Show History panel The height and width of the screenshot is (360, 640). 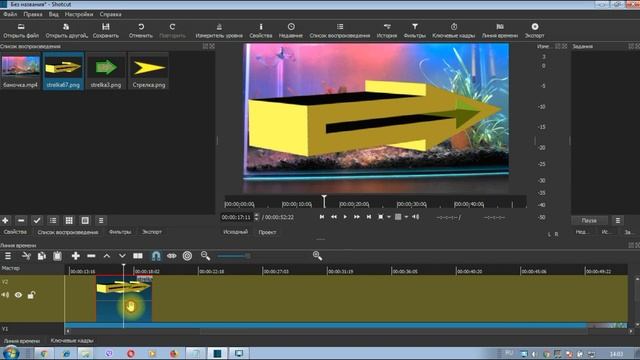(387, 31)
